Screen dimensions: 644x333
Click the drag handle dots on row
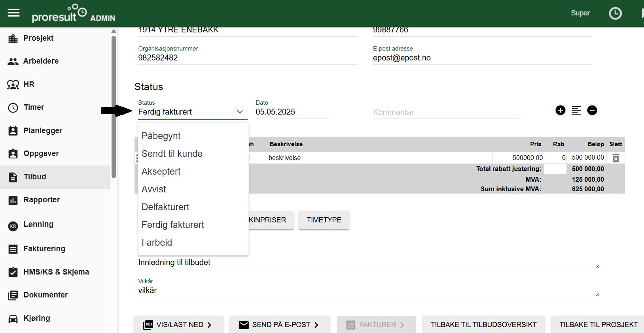click(x=137, y=158)
